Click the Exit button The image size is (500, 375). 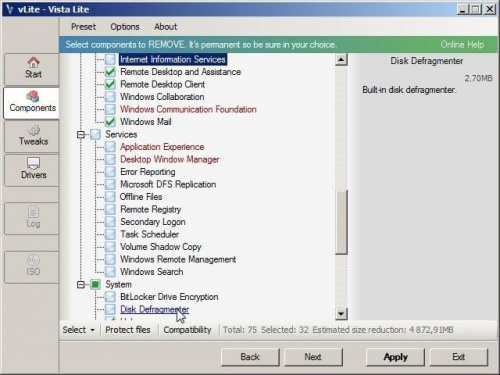point(459,357)
